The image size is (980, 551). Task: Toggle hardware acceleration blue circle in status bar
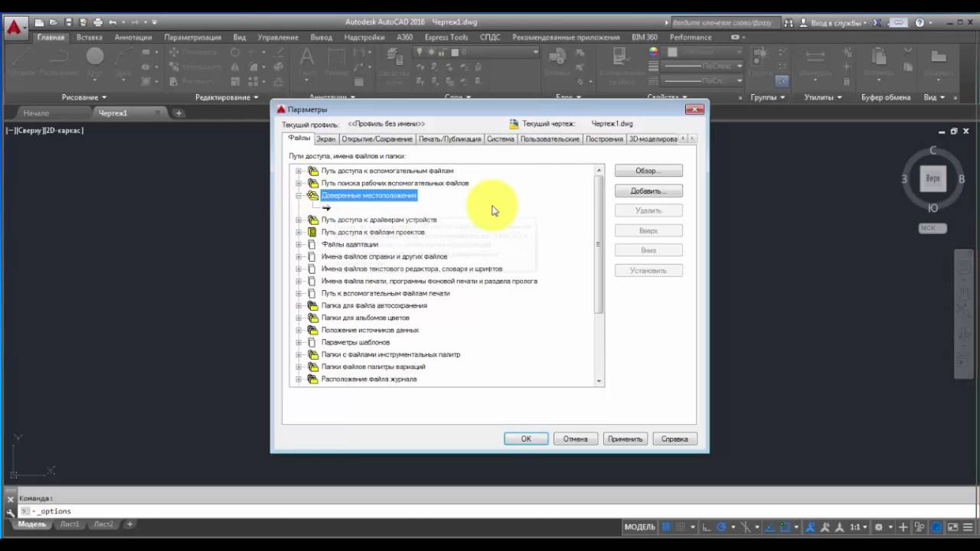[936, 527]
